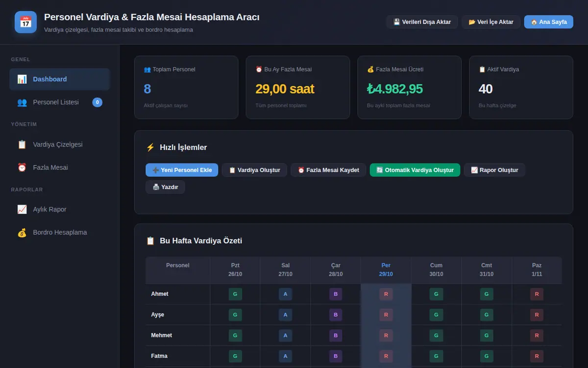The height and width of the screenshot is (368, 588).
Task: Click Fazla Mesai Kaydet button
Action: click(x=328, y=170)
